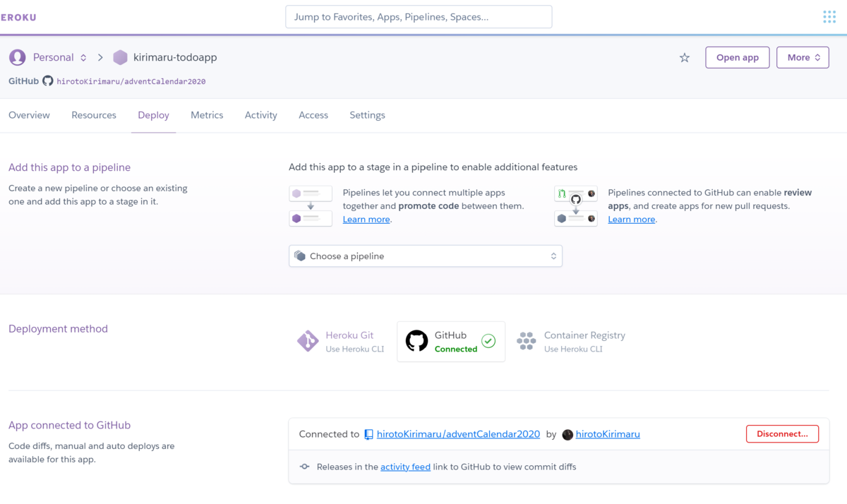This screenshot has height=504, width=847.
Task: Click the promote code pipeline illustration
Action: click(x=311, y=206)
